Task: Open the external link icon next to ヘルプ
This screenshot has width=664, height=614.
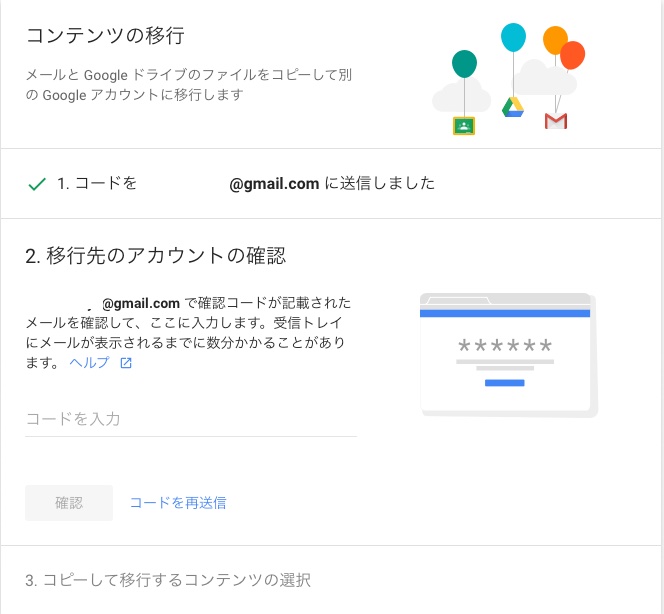Action: click(126, 363)
